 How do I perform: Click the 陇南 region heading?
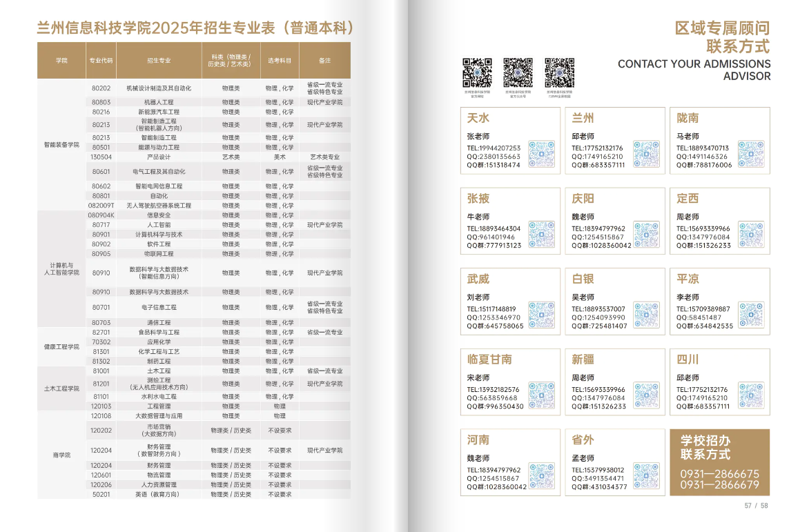(688, 118)
